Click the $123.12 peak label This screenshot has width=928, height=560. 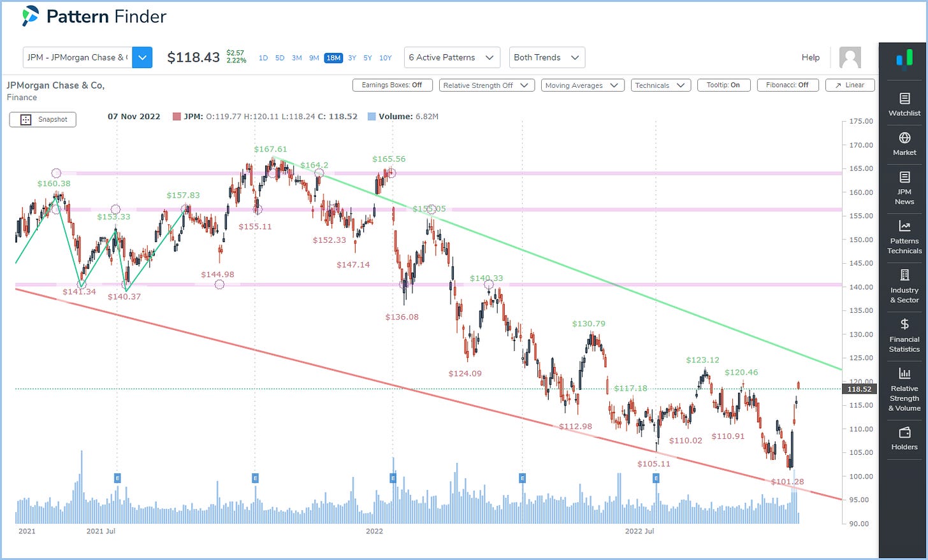[702, 360]
